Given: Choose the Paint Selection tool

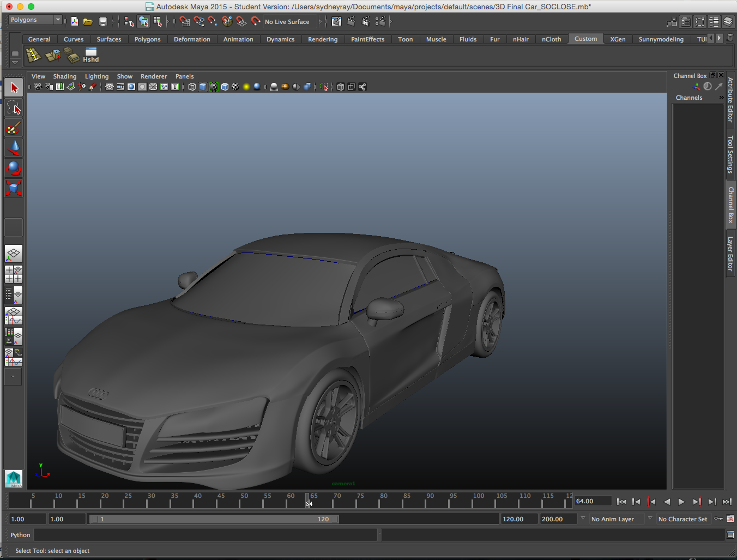Looking at the screenshot, I should click(14, 128).
